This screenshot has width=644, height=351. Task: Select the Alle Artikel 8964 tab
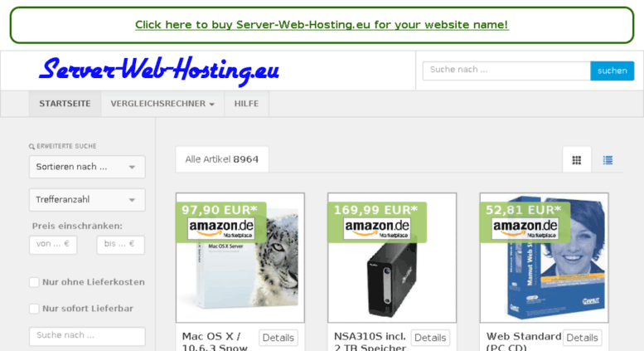click(x=222, y=159)
